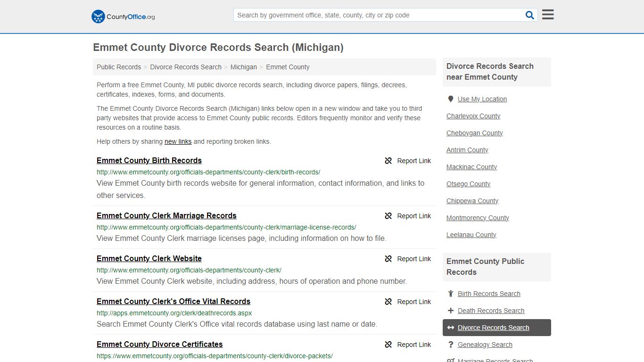This screenshot has width=644, height=362.
Task: Click the Divorce Records Search arrows icon
Action: point(451,328)
